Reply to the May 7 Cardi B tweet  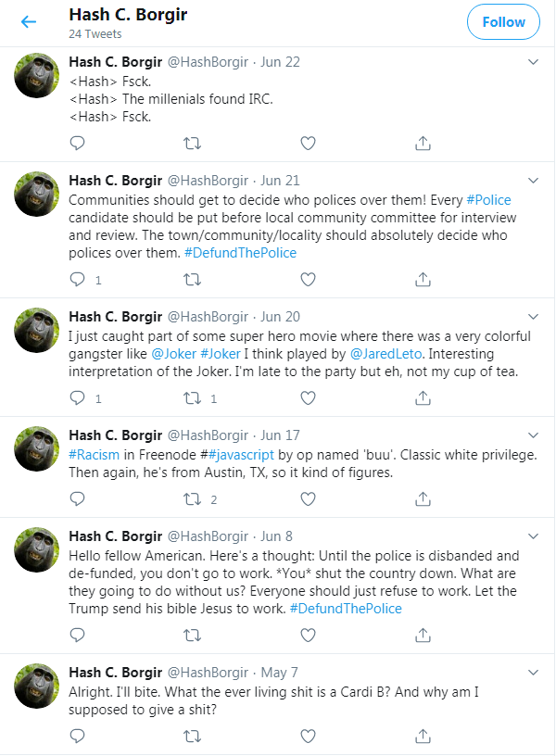point(78,736)
